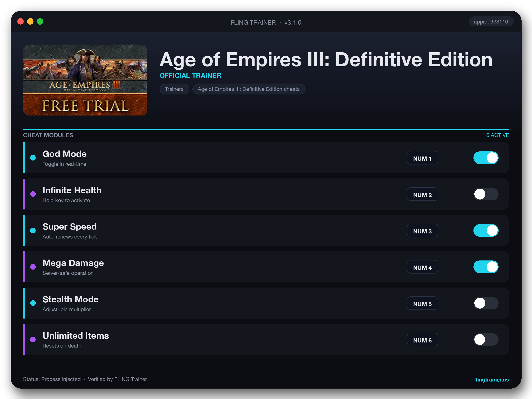The width and height of the screenshot is (532, 399).
Task: Click 'Toggle in real-time' description
Action: [64, 164]
